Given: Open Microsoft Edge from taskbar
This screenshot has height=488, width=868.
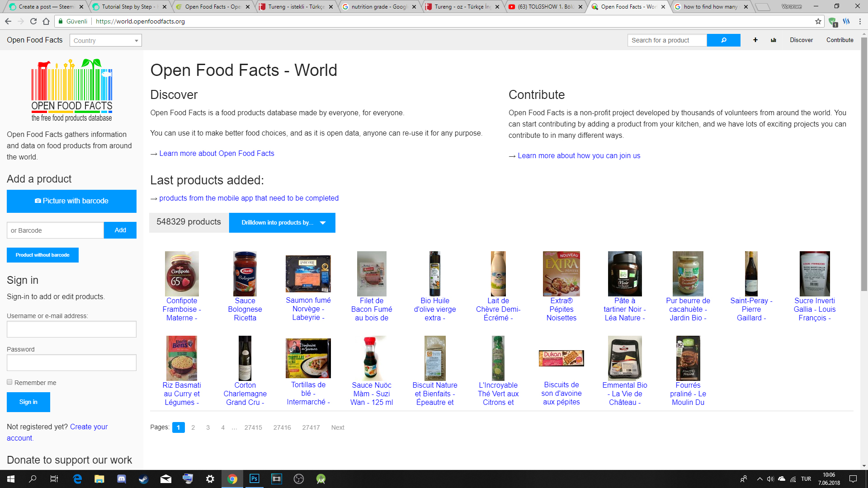Looking at the screenshot, I should tap(77, 479).
